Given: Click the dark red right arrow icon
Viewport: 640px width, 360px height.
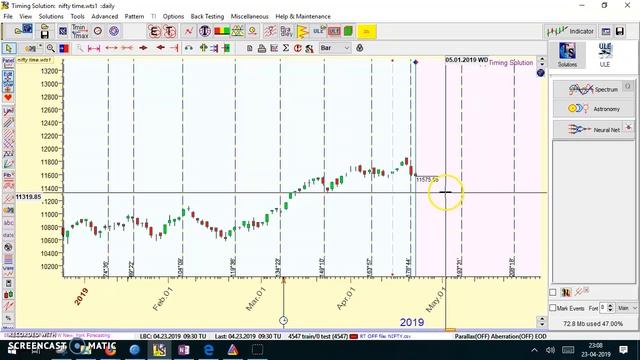Looking at the screenshot, I should coord(143,48).
